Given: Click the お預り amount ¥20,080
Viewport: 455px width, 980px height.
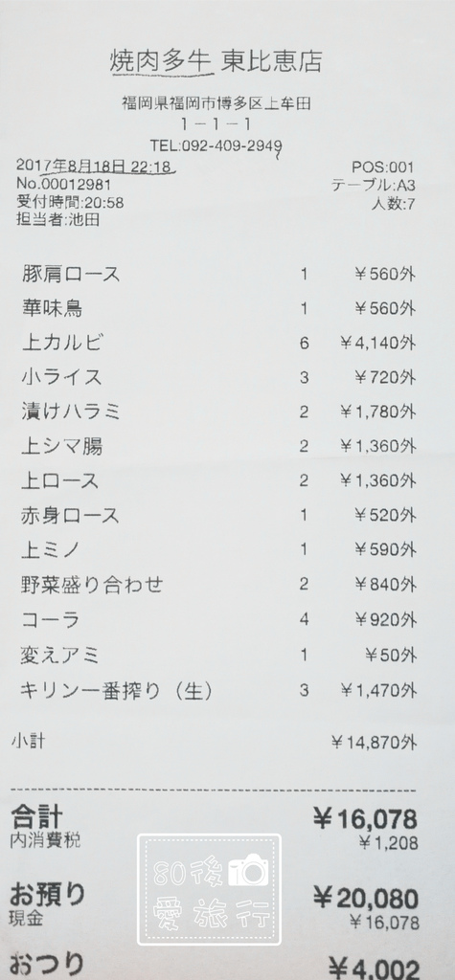Looking at the screenshot, I should pyautogui.click(x=365, y=898).
